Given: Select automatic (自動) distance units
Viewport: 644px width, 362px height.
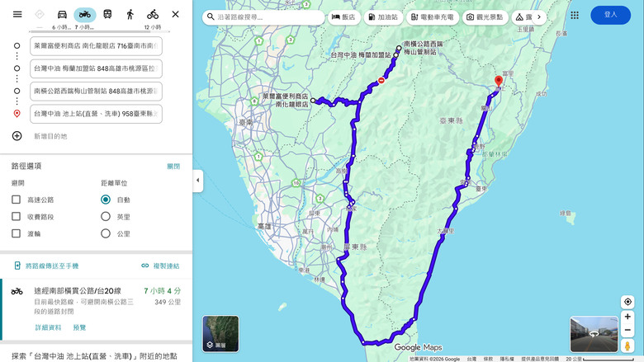Looking at the screenshot, I should 106,200.
